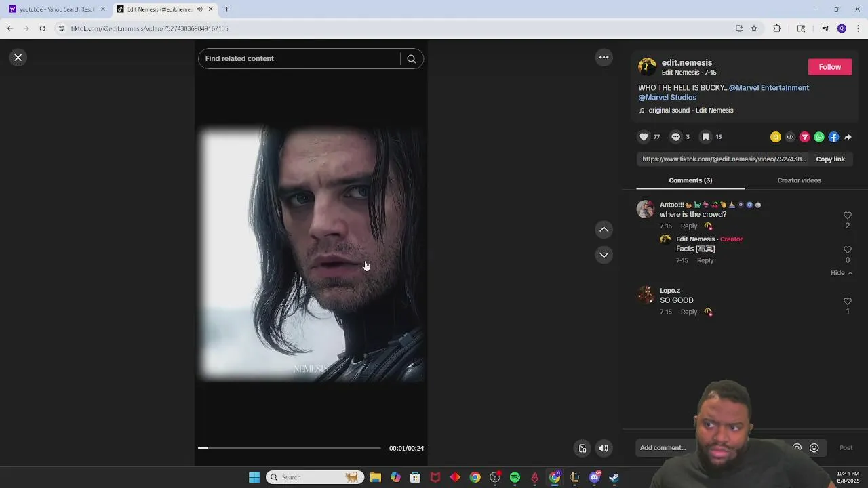
Task: Open Antoo's profile picture
Action: point(645,209)
